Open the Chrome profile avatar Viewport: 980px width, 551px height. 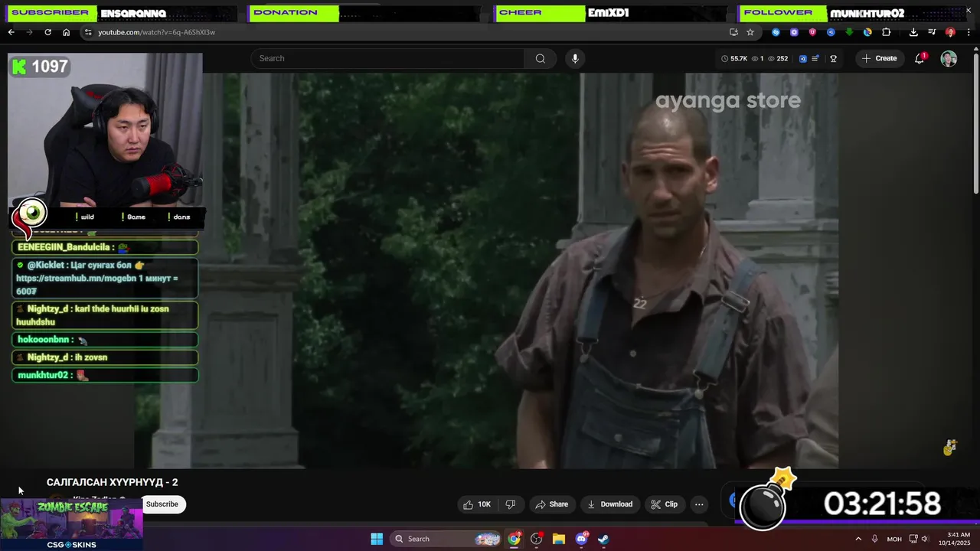950,32
